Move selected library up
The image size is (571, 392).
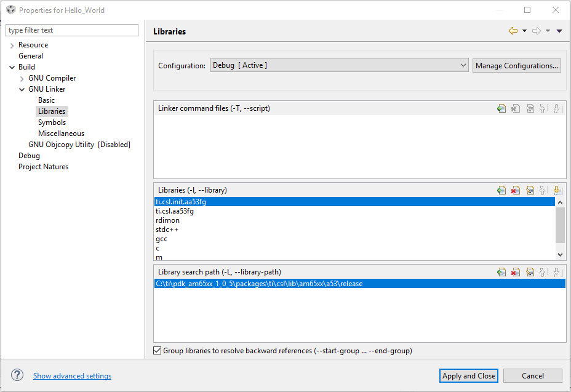click(x=543, y=190)
